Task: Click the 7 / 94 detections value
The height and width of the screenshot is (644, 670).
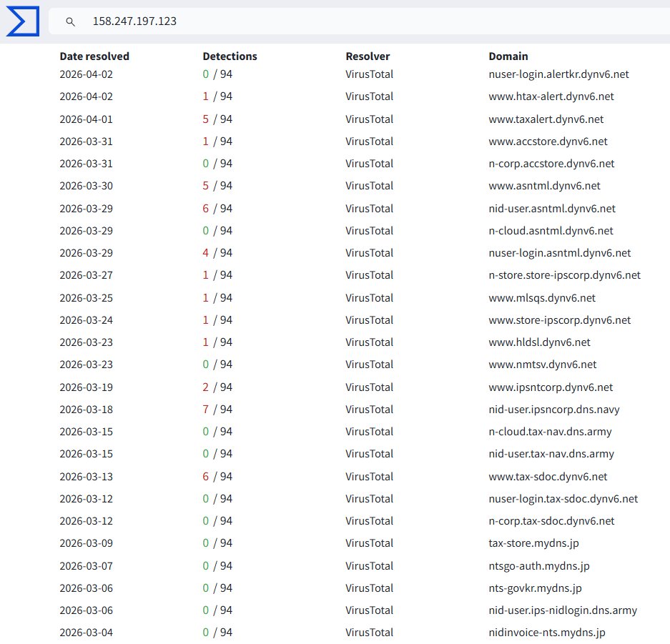Action: (x=217, y=409)
